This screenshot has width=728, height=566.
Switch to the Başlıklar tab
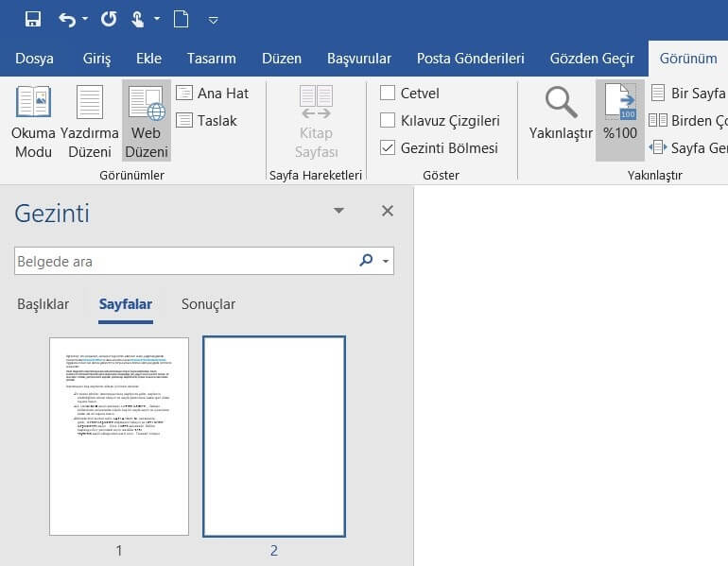[x=43, y=304]
